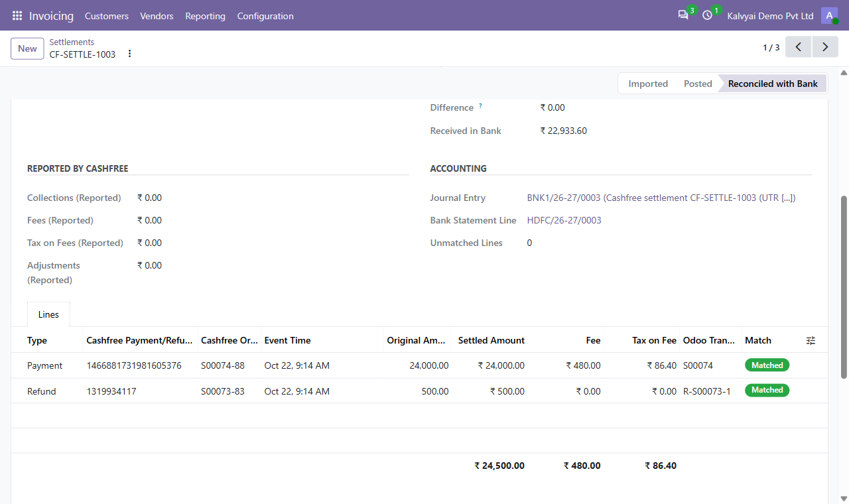849x504 pixels.
Task: Open the apps grid menu icon
Action: [17, 16]
